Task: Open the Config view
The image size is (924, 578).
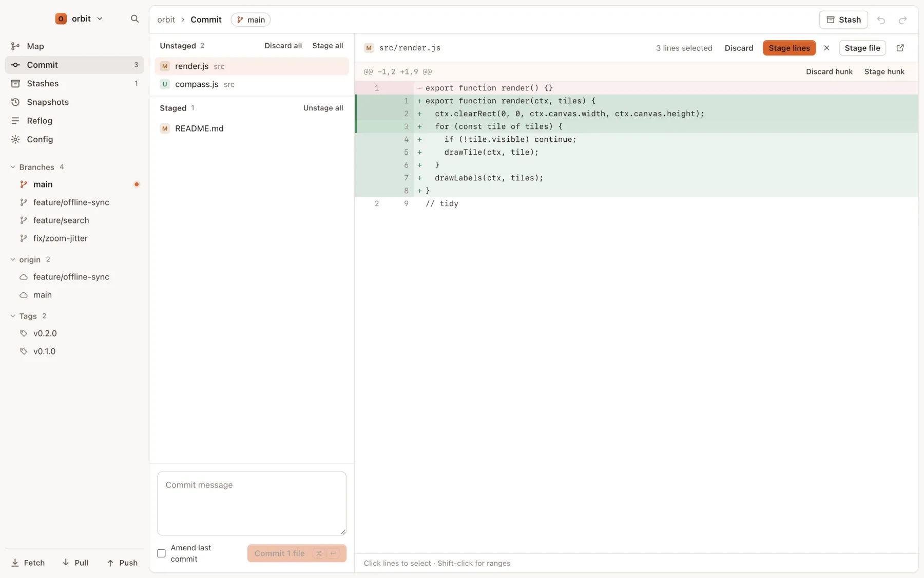Action: point(74,139)
